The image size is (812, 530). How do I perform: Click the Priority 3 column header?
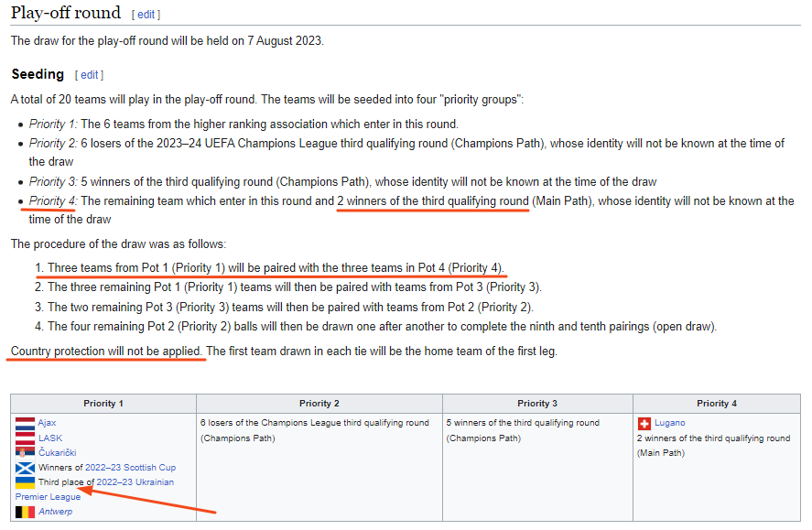click(537, 404)
